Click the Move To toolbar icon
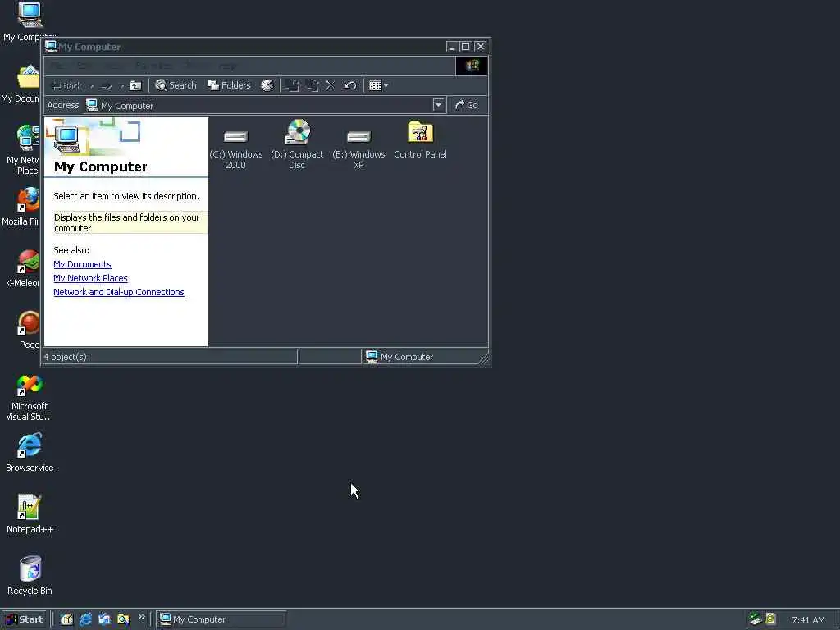840x630 pixels. tap(293, 85)
